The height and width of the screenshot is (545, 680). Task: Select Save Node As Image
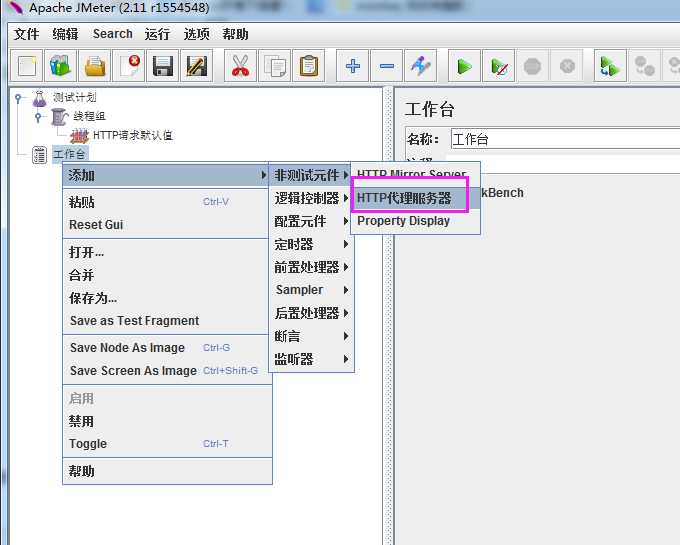[167, 348]
